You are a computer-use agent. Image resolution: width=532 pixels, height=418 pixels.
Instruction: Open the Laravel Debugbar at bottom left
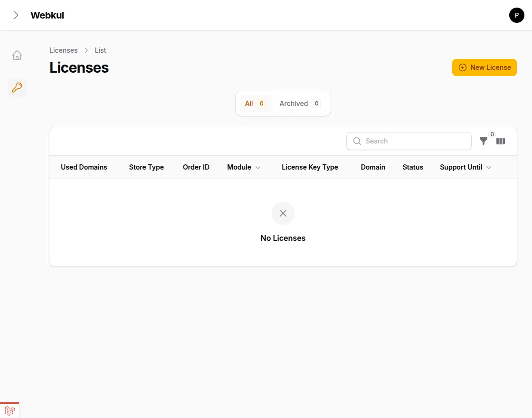pyautogui.click(x=9, y=410)
